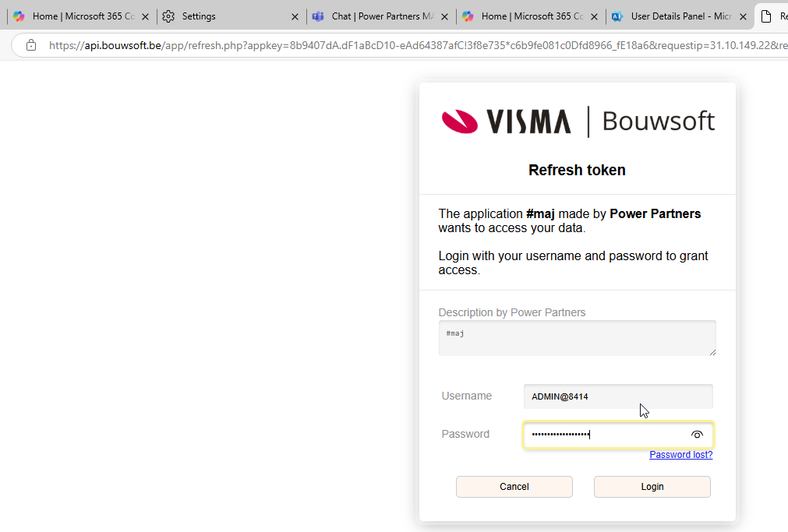
Task: Click the 'Login with your username' instruction text
Action: 573,262
